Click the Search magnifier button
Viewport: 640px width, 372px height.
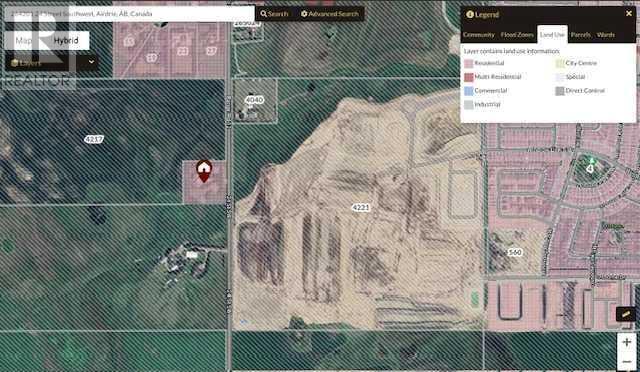click(274, 13)
